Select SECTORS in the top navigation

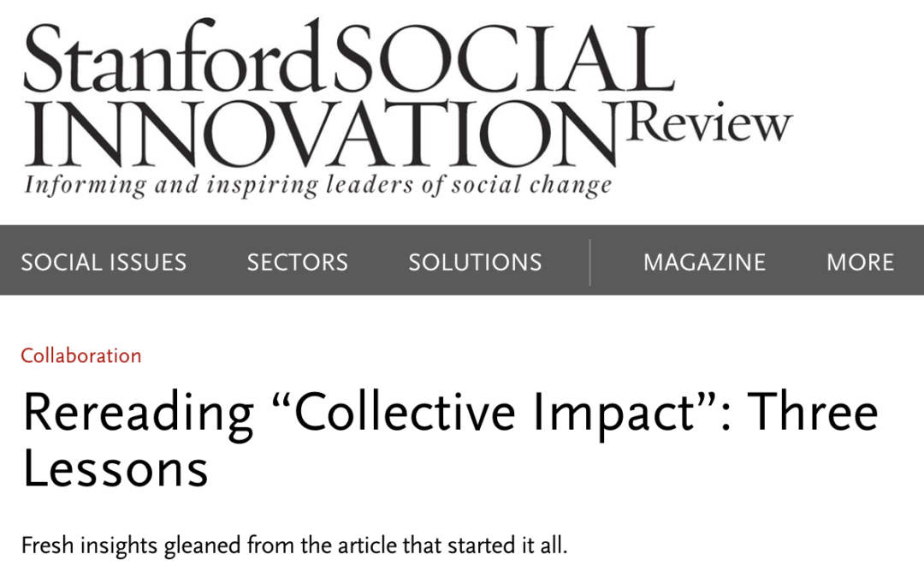point(297,261)
